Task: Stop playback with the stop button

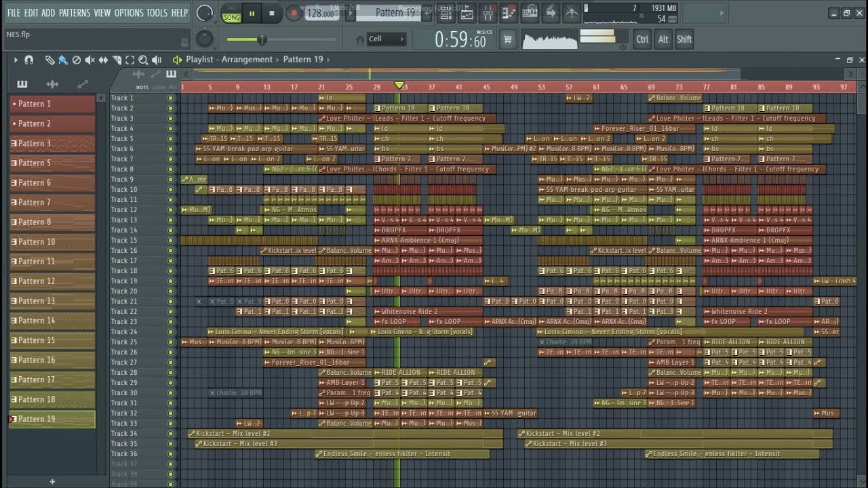Action: click(272, 13)
